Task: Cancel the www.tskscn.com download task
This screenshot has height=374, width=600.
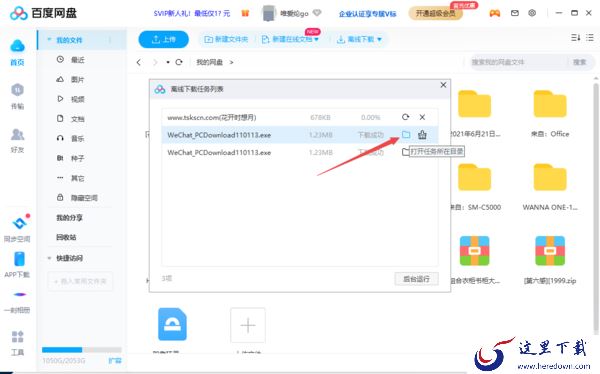Action: pos(422,117)
